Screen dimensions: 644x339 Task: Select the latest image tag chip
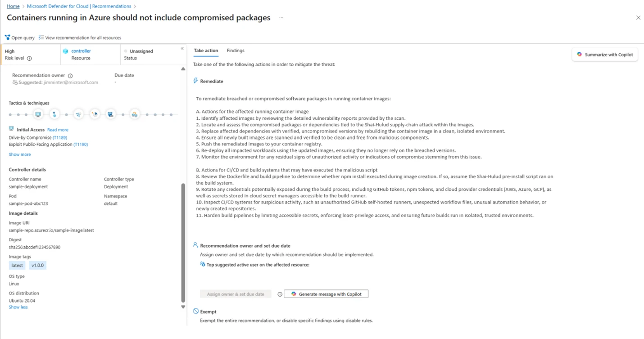coord(17,265)
